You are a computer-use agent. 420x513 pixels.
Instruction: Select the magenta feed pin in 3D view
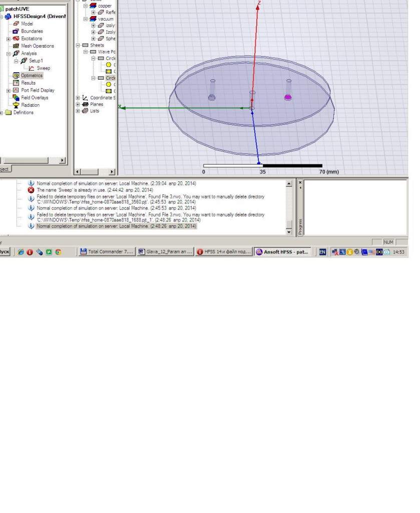click(x=288, y=97)
